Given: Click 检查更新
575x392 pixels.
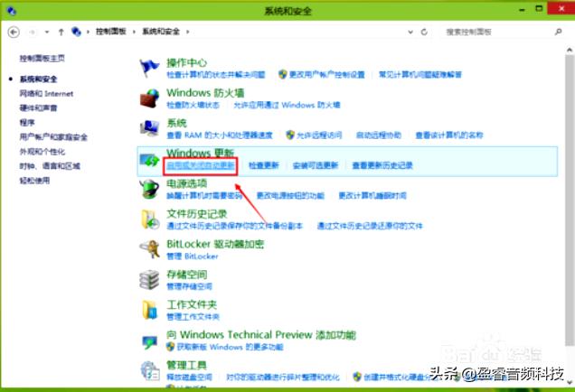Looking at the screenshot, I should tap(264, 165).
